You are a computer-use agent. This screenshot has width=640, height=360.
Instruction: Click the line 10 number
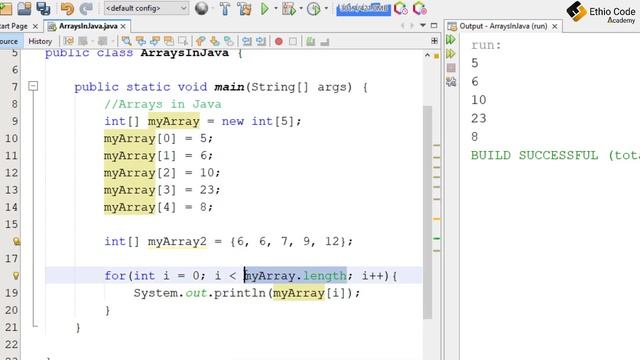(11, 138)
